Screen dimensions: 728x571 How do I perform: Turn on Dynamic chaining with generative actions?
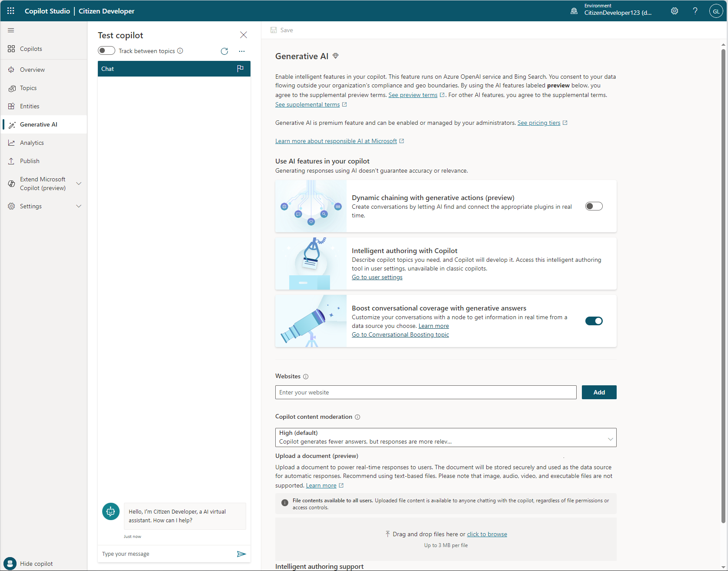[594, 206]
